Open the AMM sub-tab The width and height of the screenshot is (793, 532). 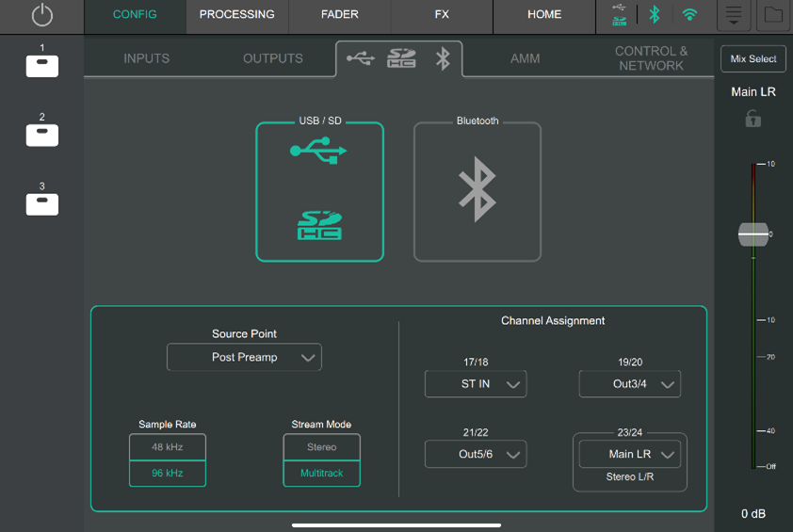click(525, 58)
